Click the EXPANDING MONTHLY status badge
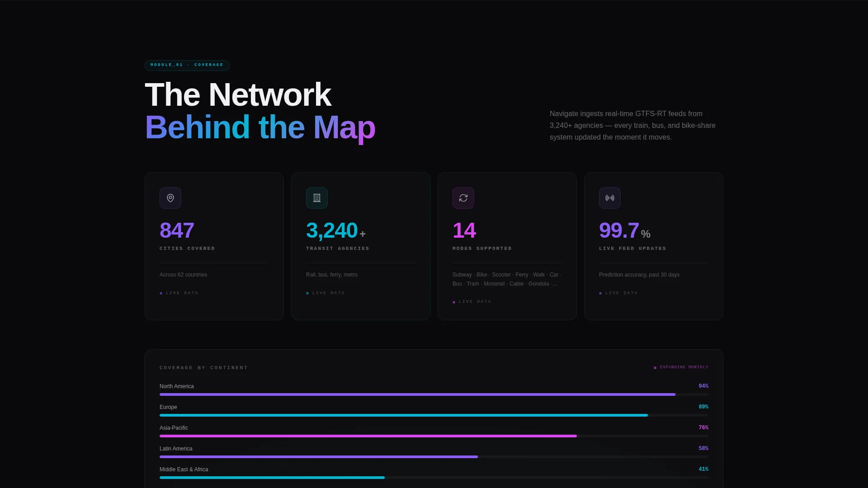This screenshot has height=488, width=868. point(681,367)
